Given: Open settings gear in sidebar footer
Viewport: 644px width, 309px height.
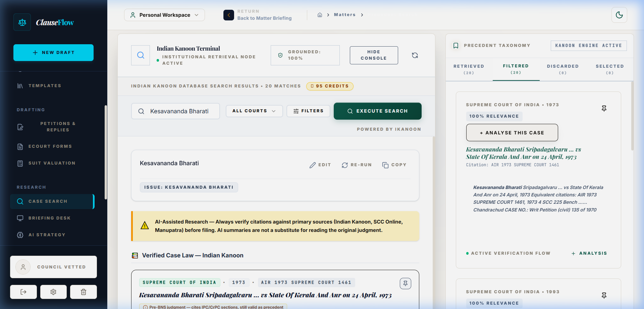Looking at the screenshot, I should pos(53,292).
